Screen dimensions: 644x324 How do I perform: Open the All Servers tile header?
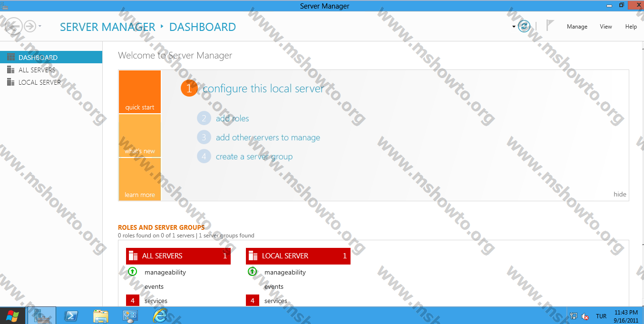click(x=178, y=256)
